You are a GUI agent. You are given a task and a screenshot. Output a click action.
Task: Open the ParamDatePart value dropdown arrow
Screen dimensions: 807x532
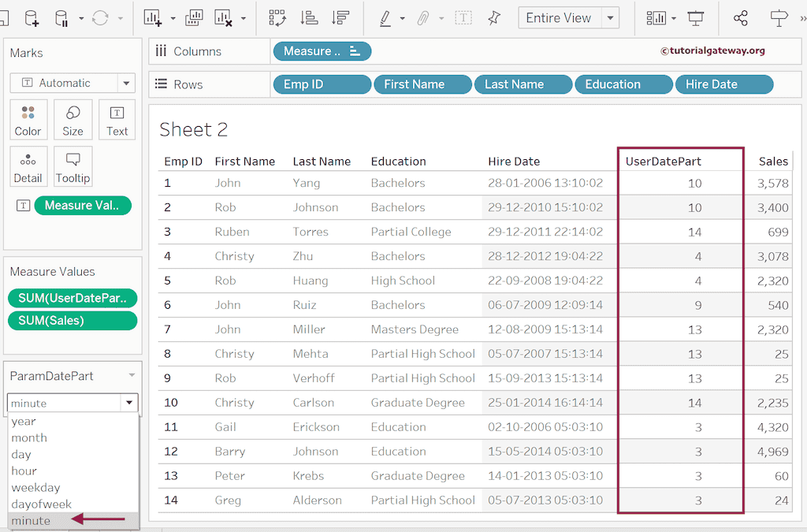click(128, 403)
